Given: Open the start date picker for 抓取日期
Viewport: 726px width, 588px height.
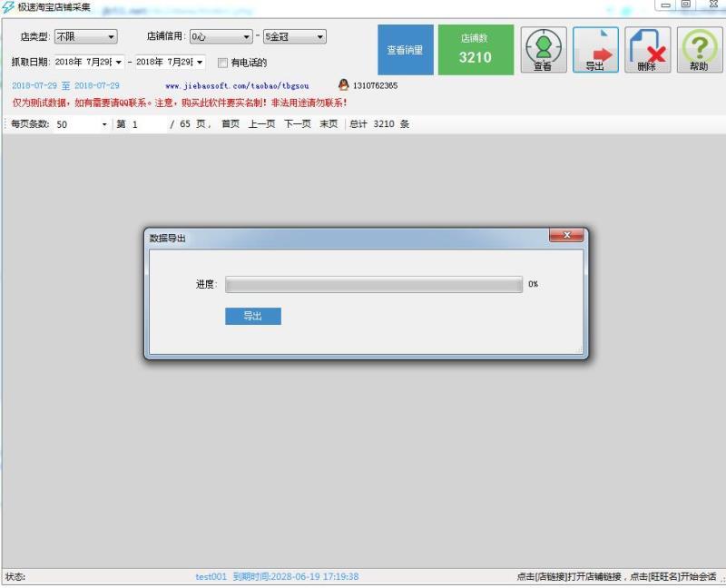Looking at the screenshot, I should click(x=88, y=62).
